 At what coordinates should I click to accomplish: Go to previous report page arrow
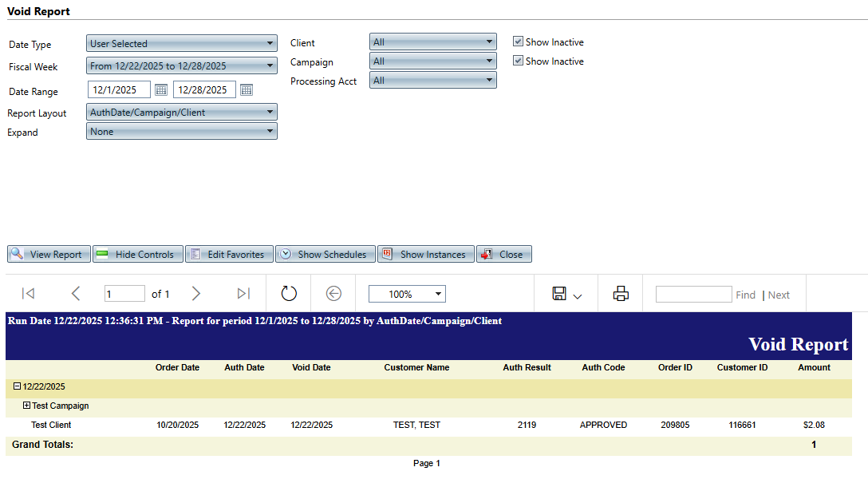pos(76,294)
